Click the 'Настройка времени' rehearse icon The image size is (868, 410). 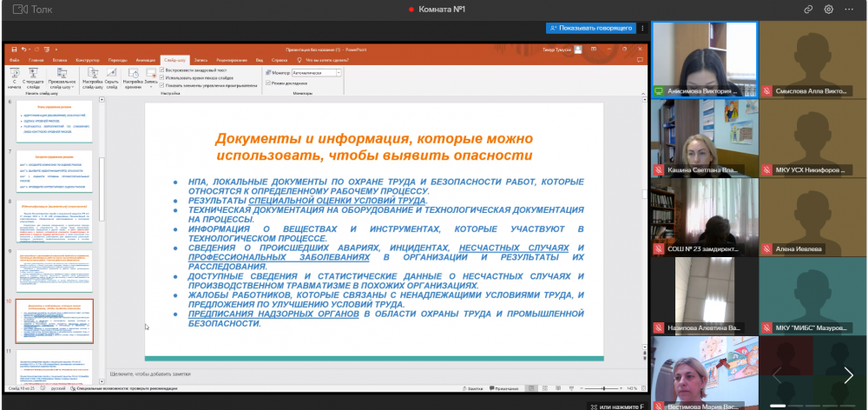point(133,75)
